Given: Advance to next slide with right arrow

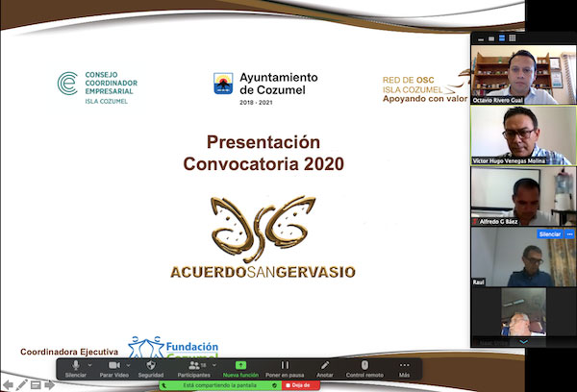Looking at the screenshot, I should [x=50, y=385].
